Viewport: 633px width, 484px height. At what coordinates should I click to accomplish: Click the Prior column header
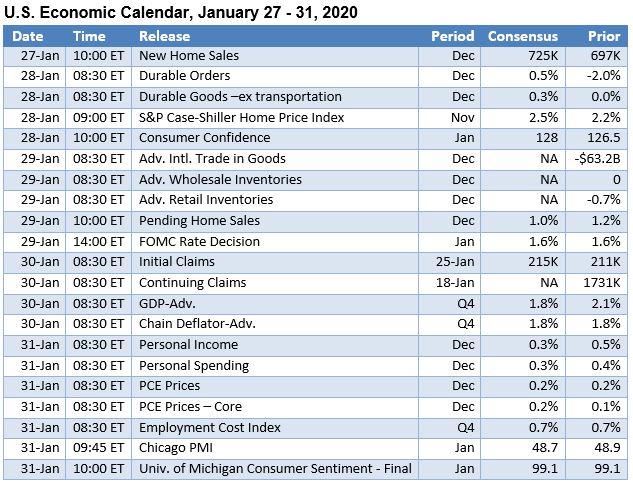tap(604, 36)
